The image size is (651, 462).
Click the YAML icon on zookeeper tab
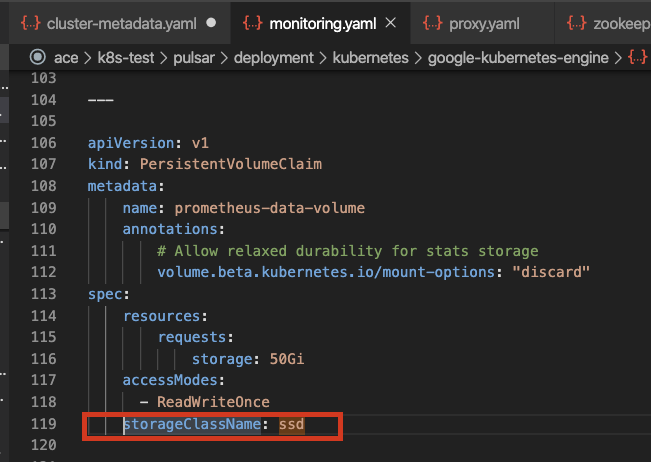click(x=577, y=23)
